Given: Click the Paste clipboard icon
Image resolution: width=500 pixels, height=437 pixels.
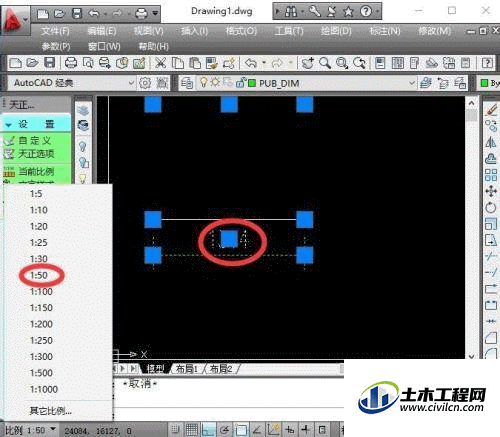Looking at the screenshot, I should pos(195,63).
